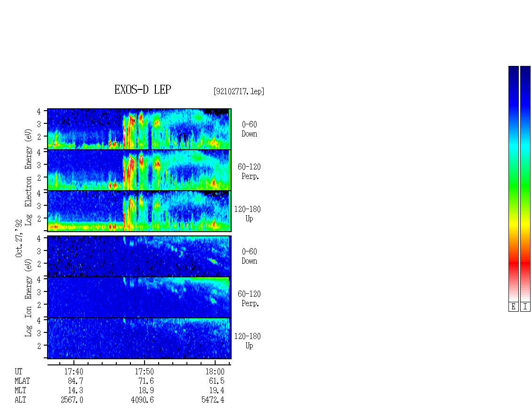The image size is (532, 412).
Task: Select the 17:50 UT time tick label
Action: tap(144, 372)
